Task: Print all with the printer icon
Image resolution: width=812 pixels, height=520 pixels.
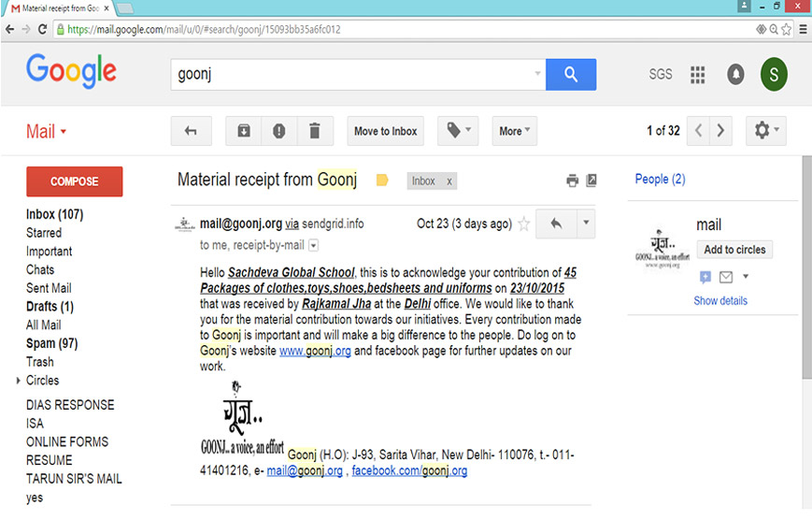Action: tap(572, 181)
